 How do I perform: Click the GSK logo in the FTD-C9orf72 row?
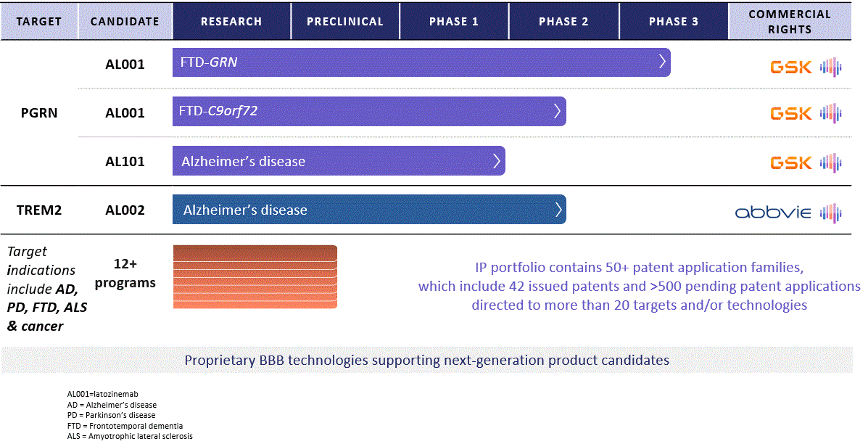pos(790,114)
